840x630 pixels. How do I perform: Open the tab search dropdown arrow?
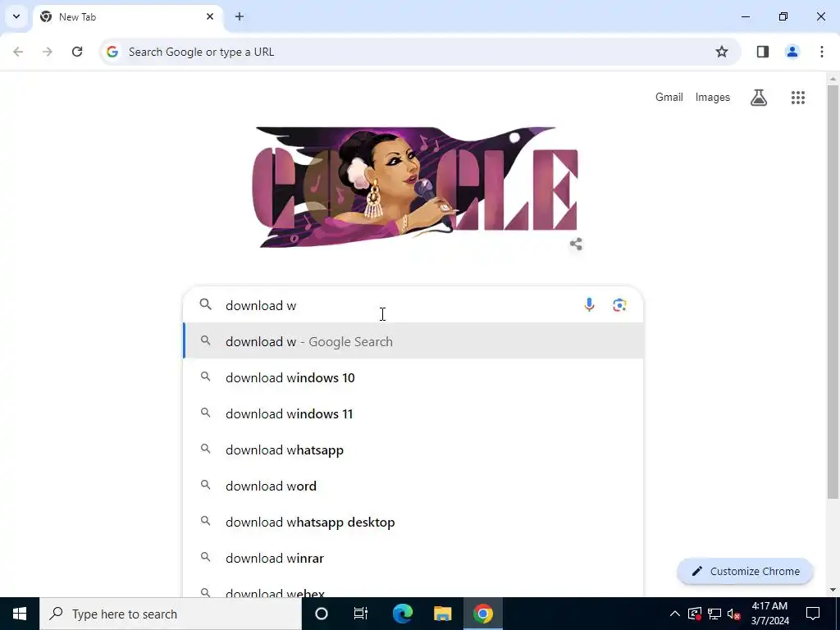(x=16, y=16)
